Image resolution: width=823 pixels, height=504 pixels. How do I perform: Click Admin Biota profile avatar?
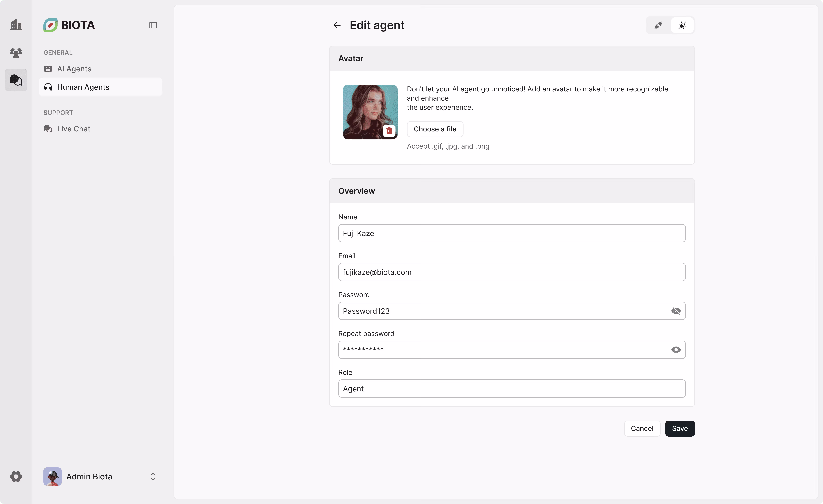pyautogui.click(x=52, y=476)
